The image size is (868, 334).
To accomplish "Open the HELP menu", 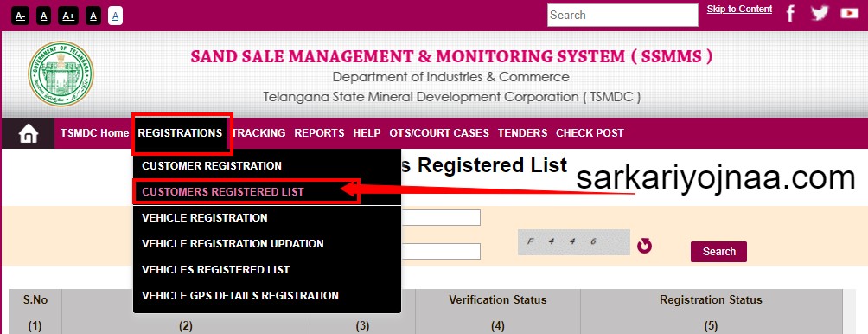I will [367, 133].
